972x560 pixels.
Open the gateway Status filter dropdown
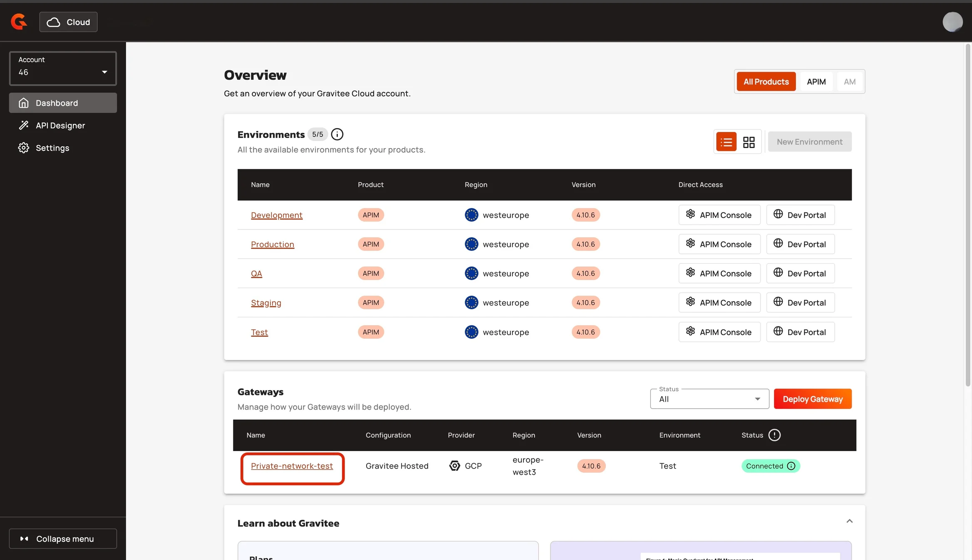click(709, 399)
